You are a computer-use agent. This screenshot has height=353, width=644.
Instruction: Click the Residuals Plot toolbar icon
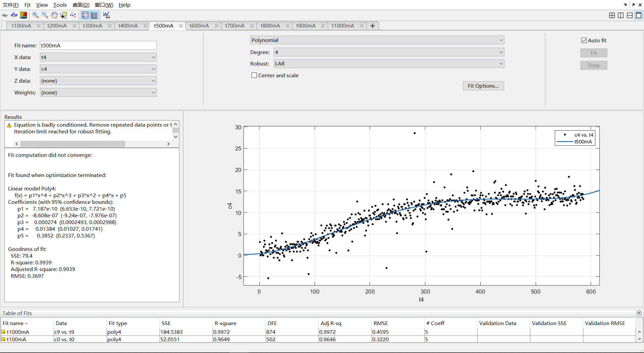tap(14, 15)
